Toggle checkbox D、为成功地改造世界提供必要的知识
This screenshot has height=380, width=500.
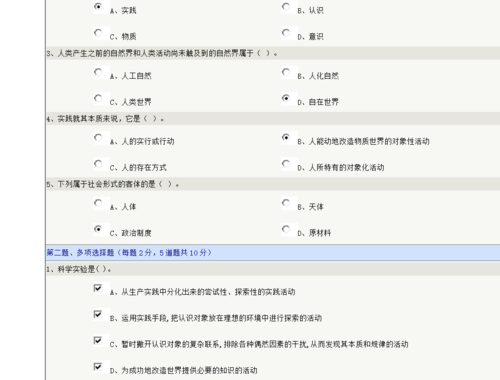(x=98, y=367)
